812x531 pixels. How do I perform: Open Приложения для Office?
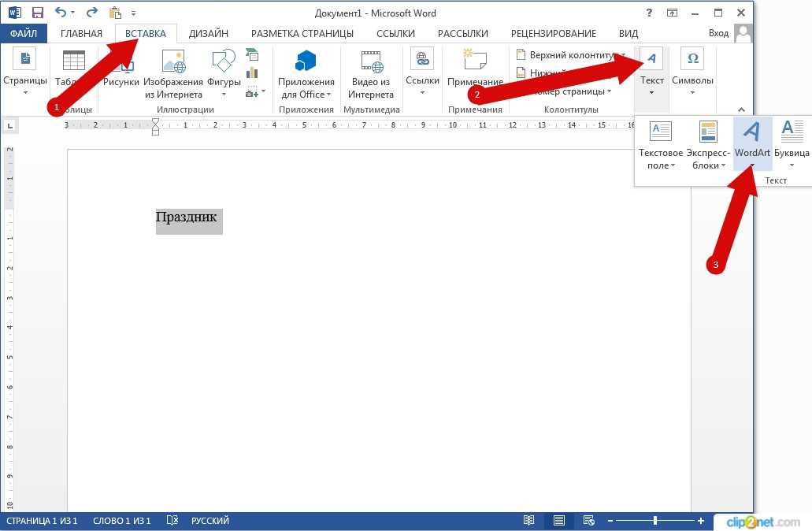[x=306, y=73]
